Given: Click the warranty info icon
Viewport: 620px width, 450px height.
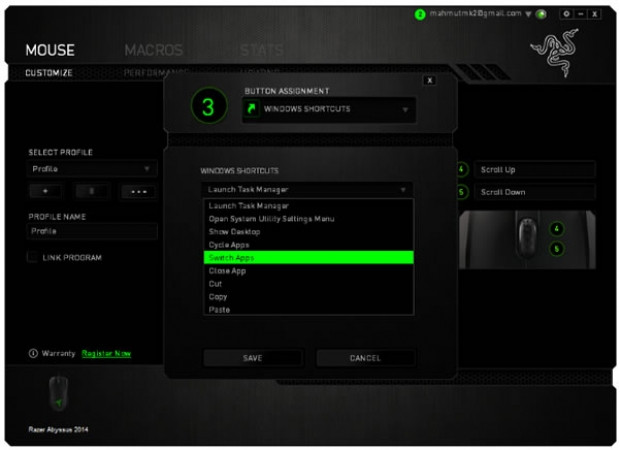Looking at the screenshot, I should (x=33, y=353).
